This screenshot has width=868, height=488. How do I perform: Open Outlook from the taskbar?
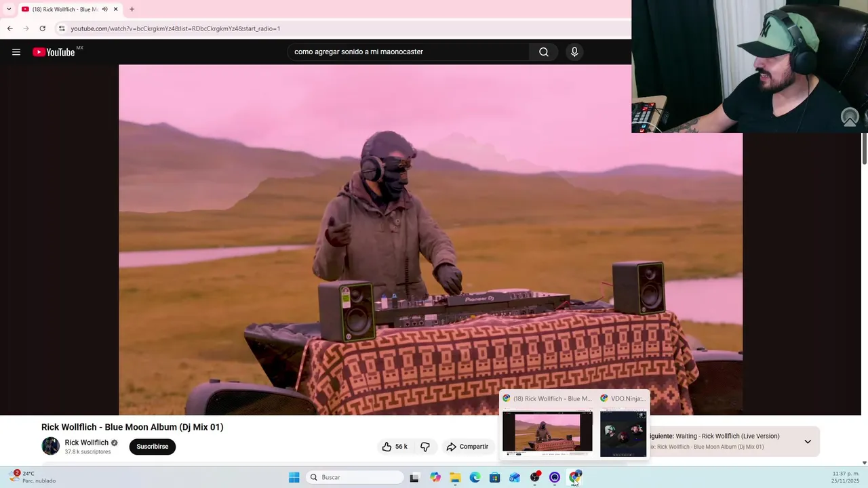(515, 477)
